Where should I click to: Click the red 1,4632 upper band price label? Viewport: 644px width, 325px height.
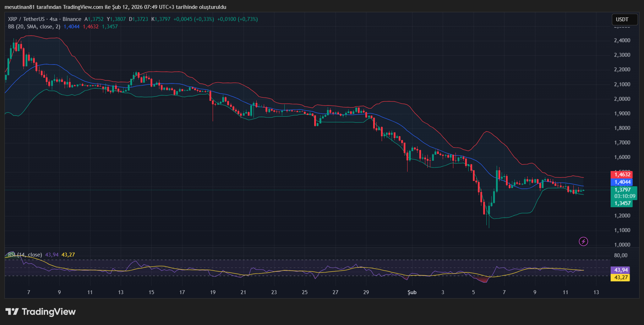pos(623,174)
